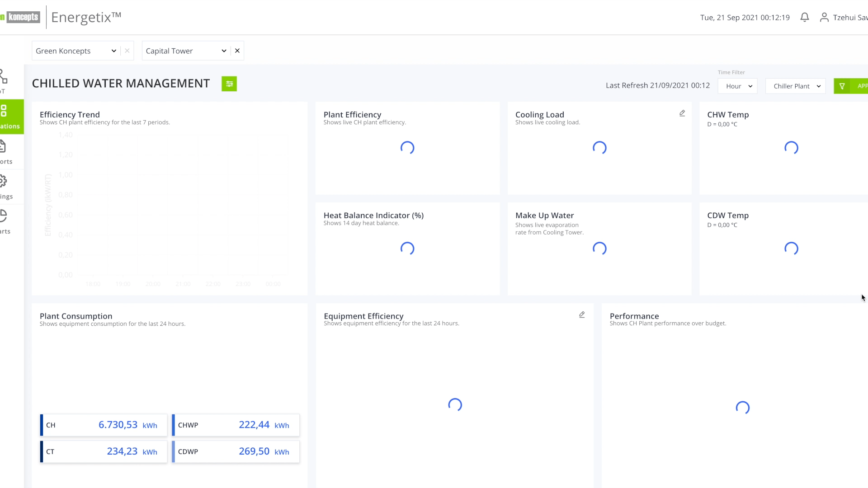Select the highlighted Applications sidebar tab

tap(11, 117)
